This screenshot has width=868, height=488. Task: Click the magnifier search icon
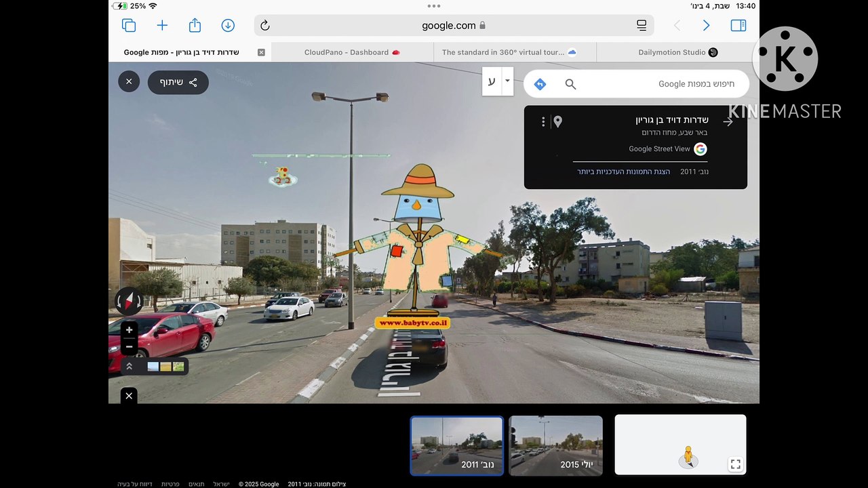click(570, 84)
